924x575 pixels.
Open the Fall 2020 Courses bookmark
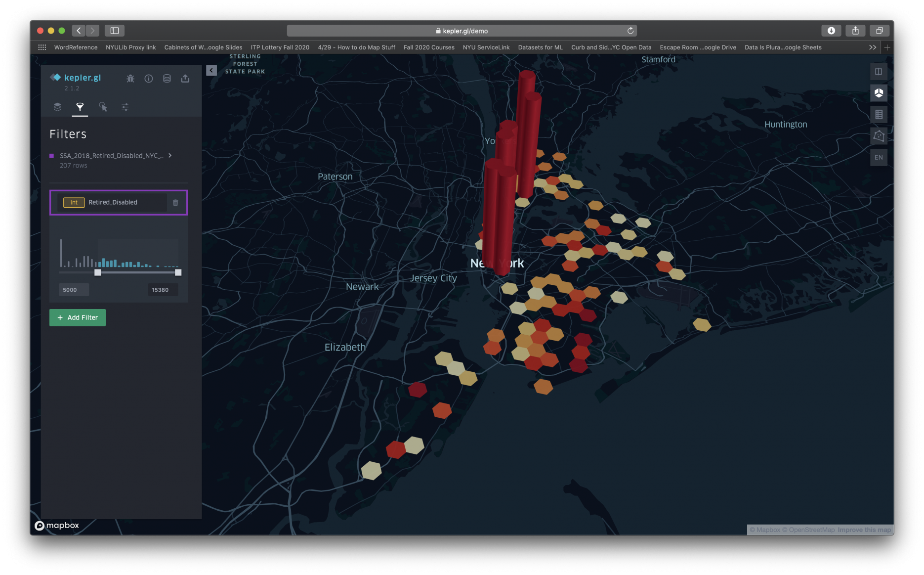(429, 47)
